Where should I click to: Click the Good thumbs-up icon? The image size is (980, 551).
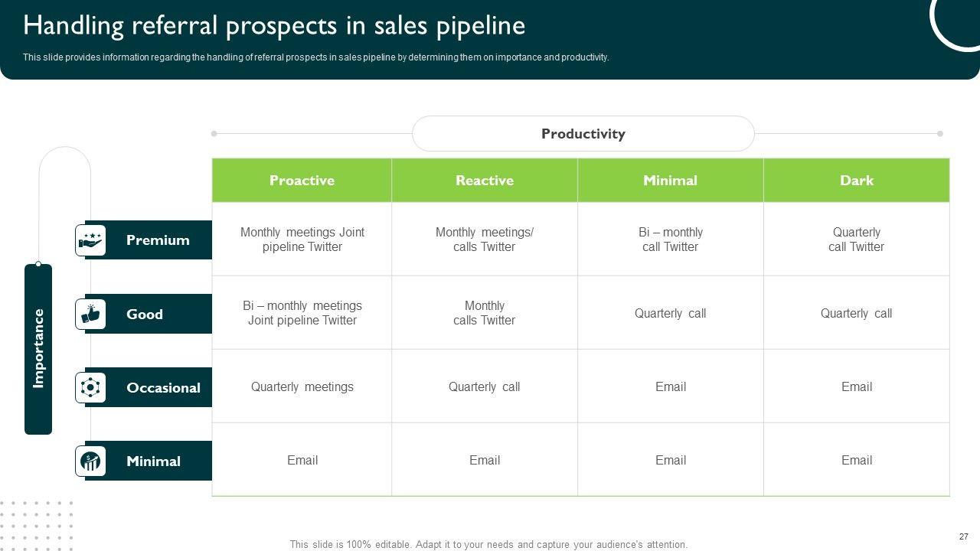click(90, 314)
